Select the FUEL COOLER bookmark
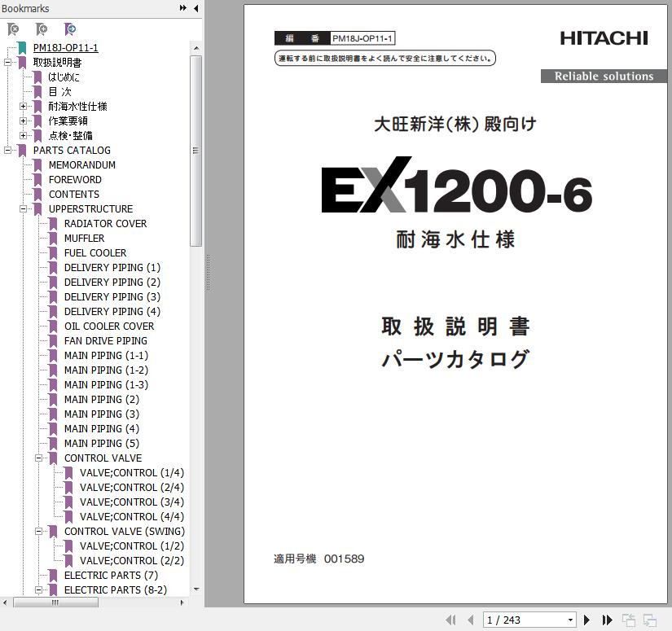Screen dimensions: 672x631 tap(95, 252)
